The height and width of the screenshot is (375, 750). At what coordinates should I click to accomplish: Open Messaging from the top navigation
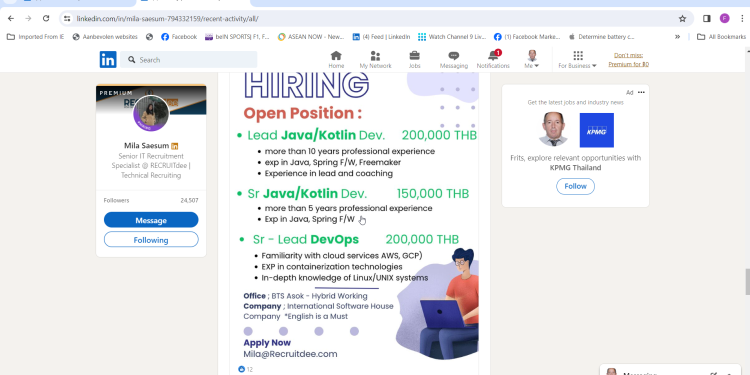pos(454,60)
